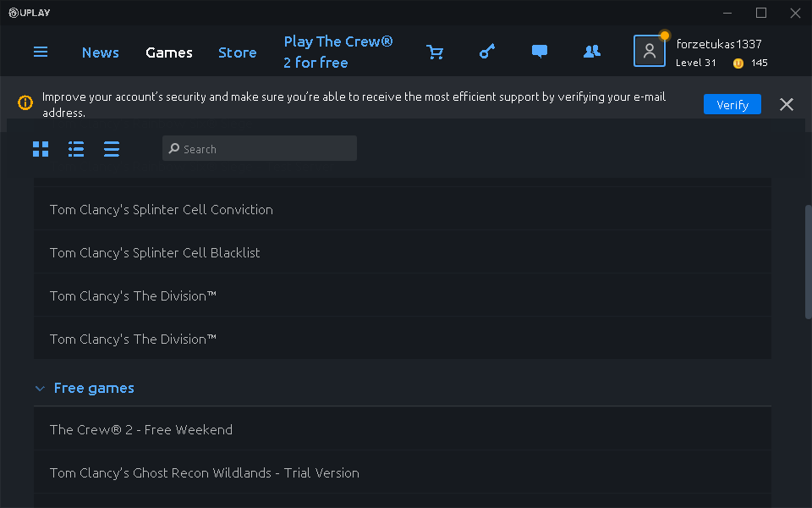Click the vertical scrollbar thumb
This screenshot has width=812, height=508.
point(809,262)
